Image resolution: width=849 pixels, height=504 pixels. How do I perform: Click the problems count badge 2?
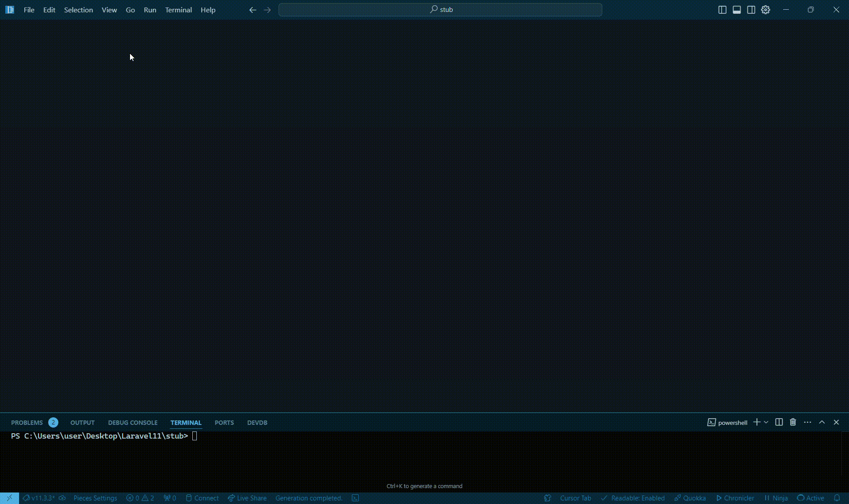click(x=53, y=422)
